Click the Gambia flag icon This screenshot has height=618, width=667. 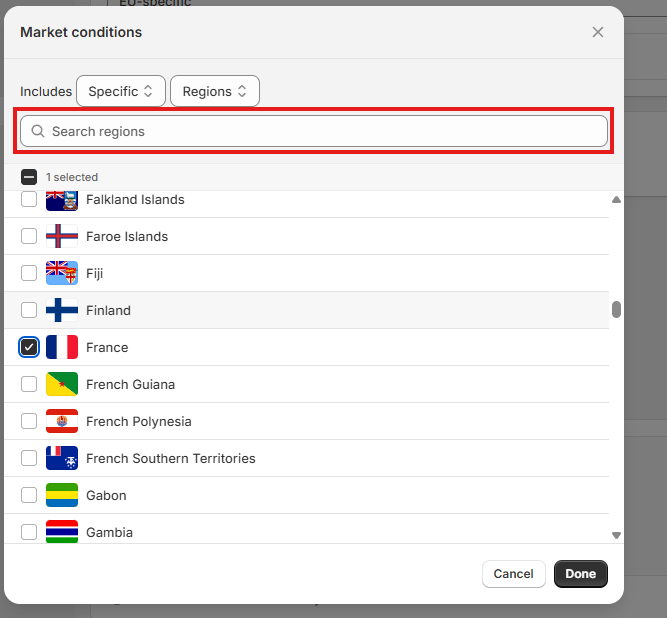pos(62,532)
